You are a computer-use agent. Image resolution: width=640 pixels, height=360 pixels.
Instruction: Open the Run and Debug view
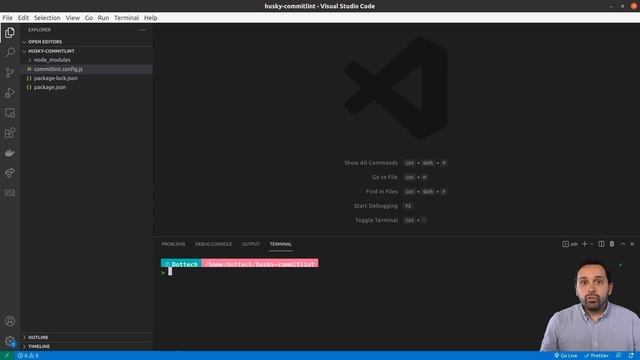tap(10, 93)
